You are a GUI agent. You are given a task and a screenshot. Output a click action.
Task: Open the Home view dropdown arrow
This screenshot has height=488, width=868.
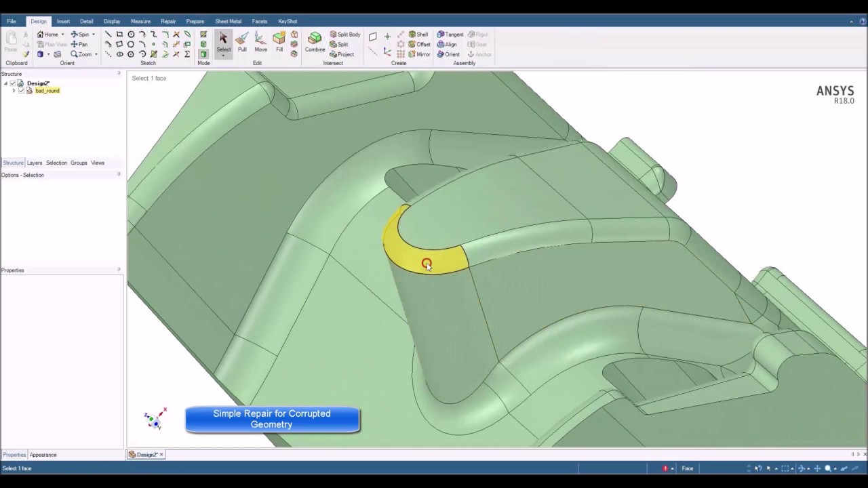62,35
